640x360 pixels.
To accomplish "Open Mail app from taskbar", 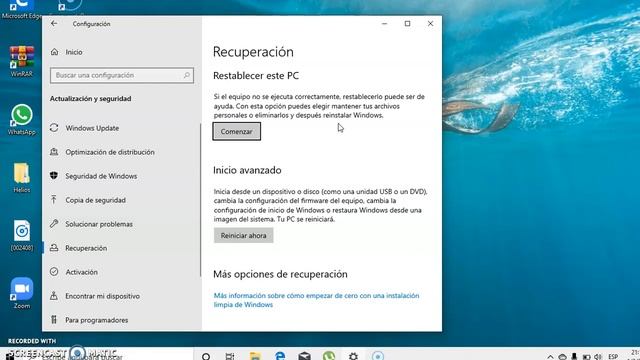I will [x=304, y=356].
